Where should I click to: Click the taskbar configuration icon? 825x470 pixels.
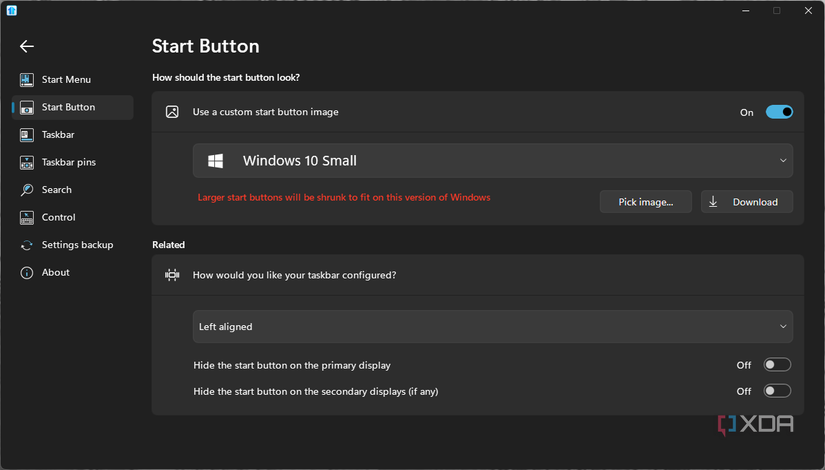pos(172,275)
